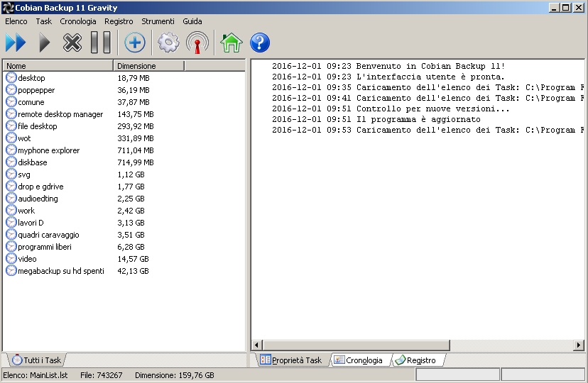Click the log scrollbar left arrow

[257, 345]
